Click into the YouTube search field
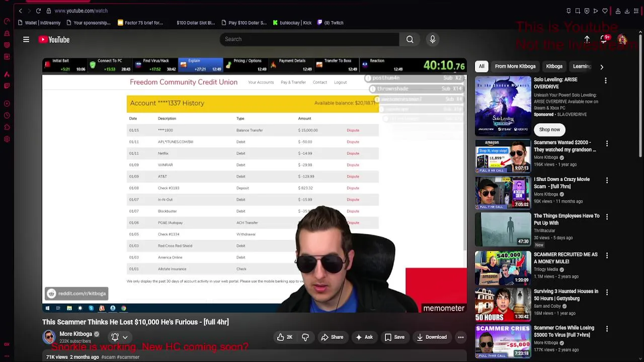Screen dimensions: 644x362 click(x=309, y=39)
